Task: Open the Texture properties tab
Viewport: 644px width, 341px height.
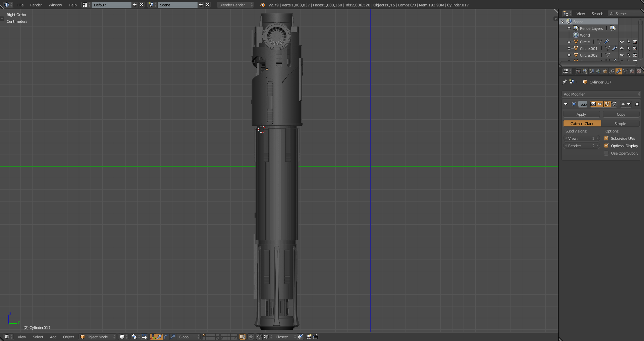Action: point(639,71)
